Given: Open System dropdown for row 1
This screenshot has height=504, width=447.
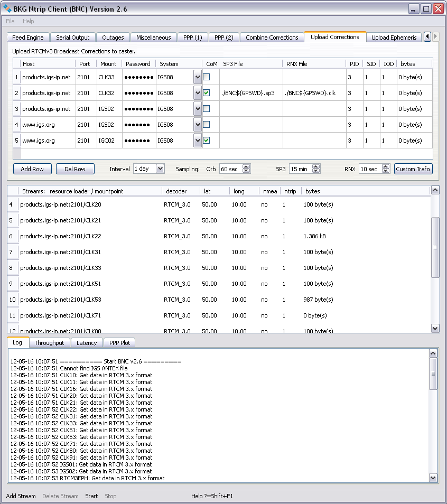Looking at the screenshot, I should coord(198,77).
